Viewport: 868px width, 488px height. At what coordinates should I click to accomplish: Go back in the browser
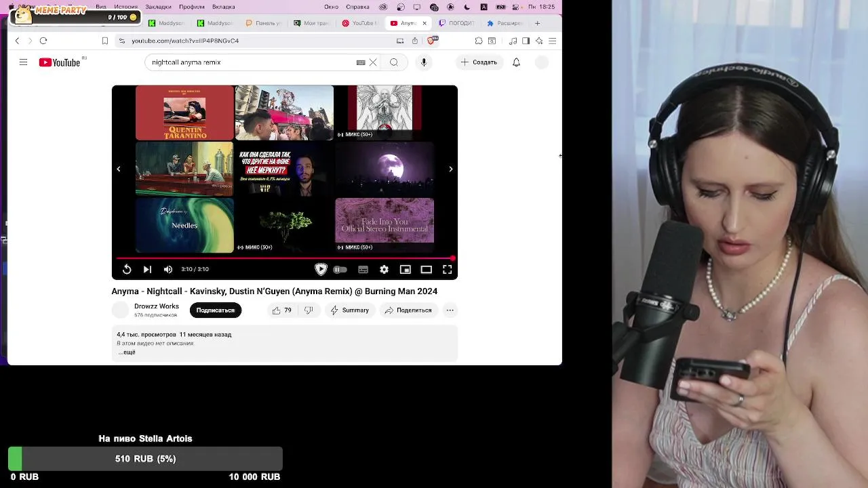[18, 41]
